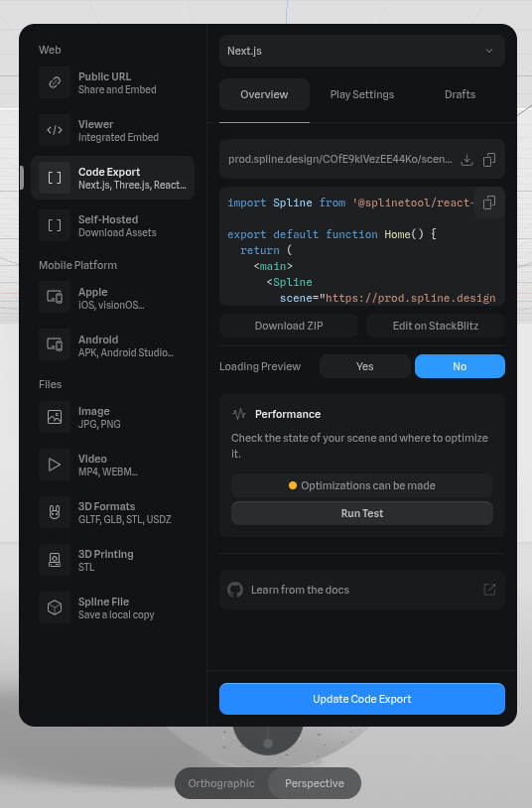
Task: Select 3D Printing STL option
Action: 113,560
